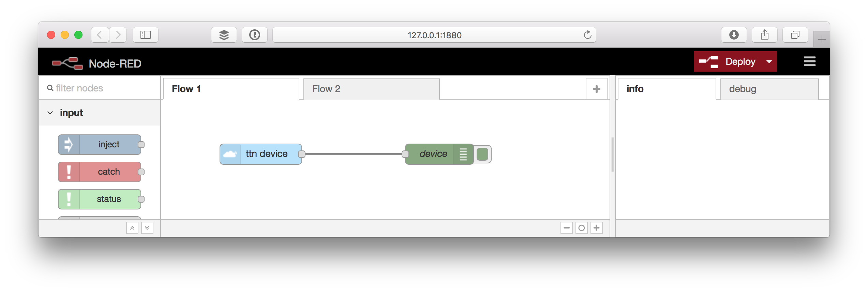
Task: Add a new flow tab
Action: click(x=597, y=89)
